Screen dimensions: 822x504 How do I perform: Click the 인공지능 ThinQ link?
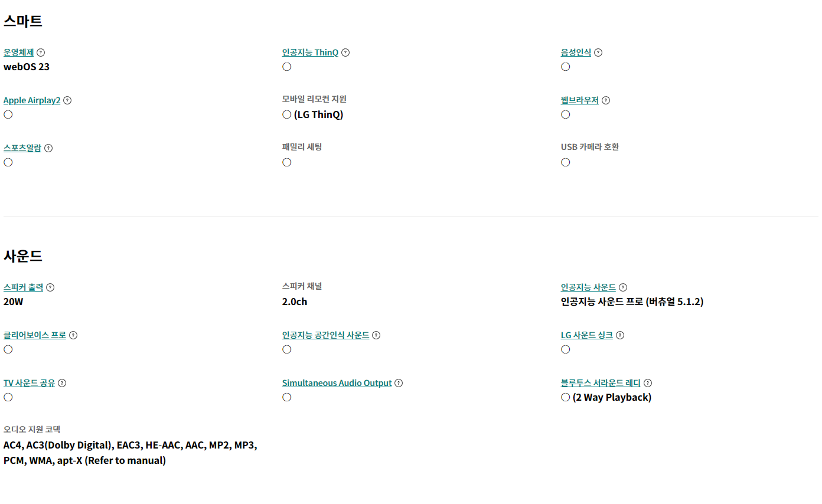pyautogui.click(x=310, y=53)
